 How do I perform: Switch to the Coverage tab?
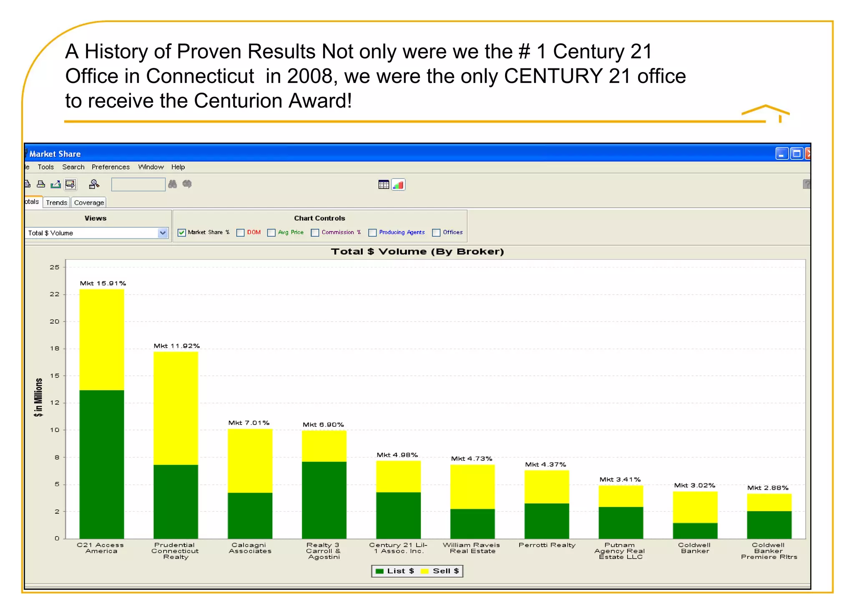89,202
